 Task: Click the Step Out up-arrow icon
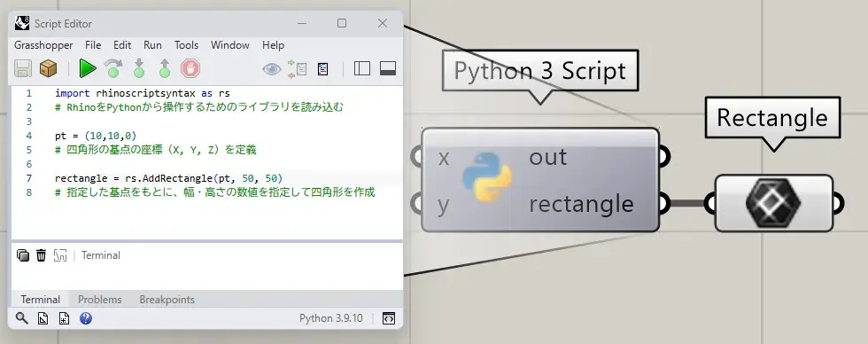coord(165,68)
